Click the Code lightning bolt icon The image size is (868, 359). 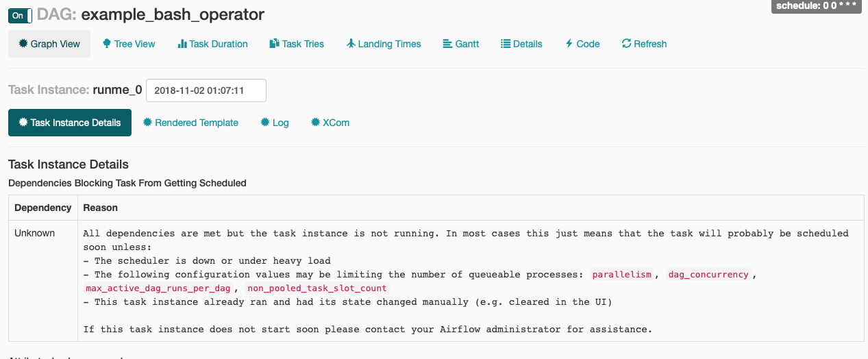569,44
